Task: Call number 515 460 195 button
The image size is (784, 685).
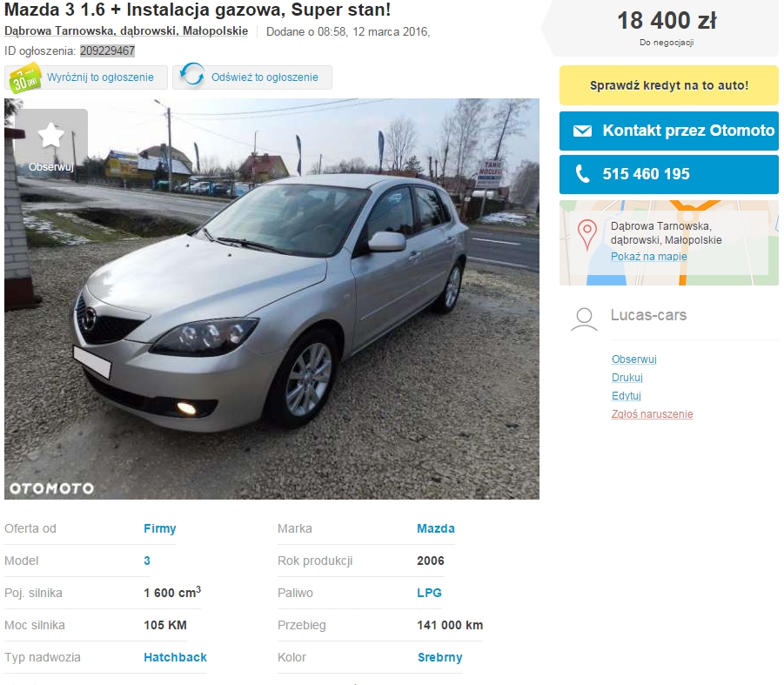Action: click(x=668, y=174)
